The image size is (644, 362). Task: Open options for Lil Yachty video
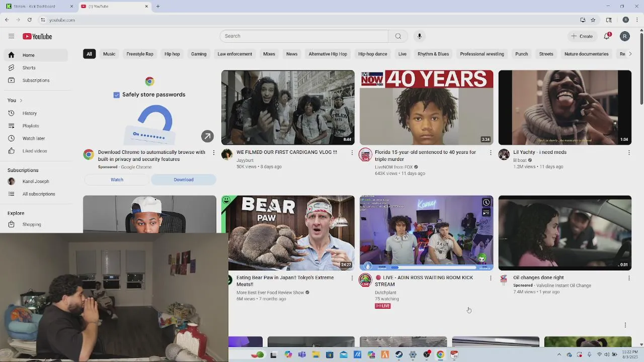[629, 152]
